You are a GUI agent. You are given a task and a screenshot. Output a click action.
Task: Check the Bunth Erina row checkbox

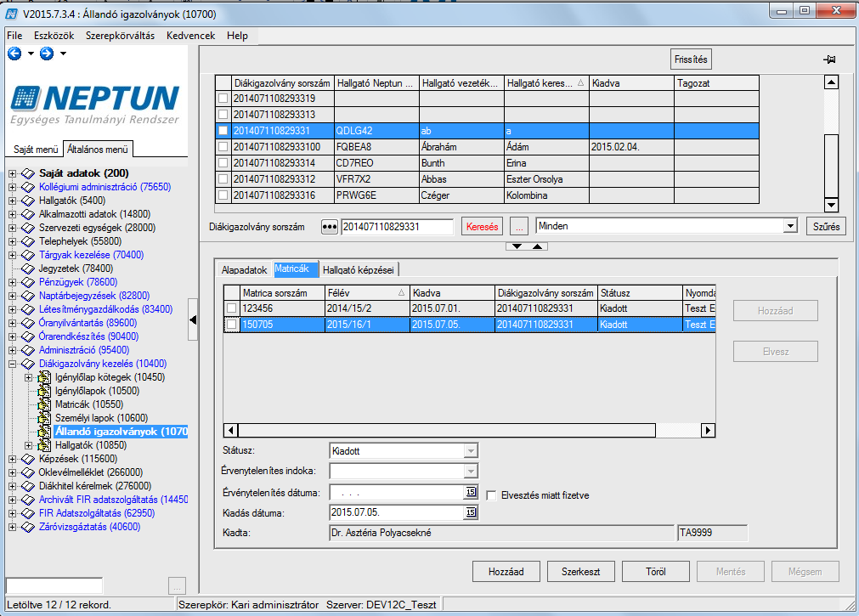tap(223, 163)
